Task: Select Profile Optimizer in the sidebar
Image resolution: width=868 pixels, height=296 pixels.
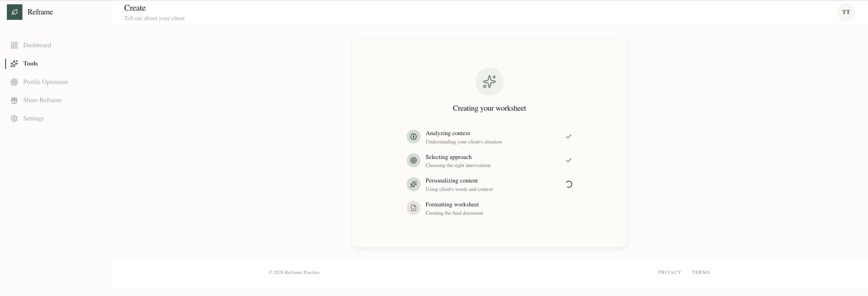Action: tap(45, 82)
